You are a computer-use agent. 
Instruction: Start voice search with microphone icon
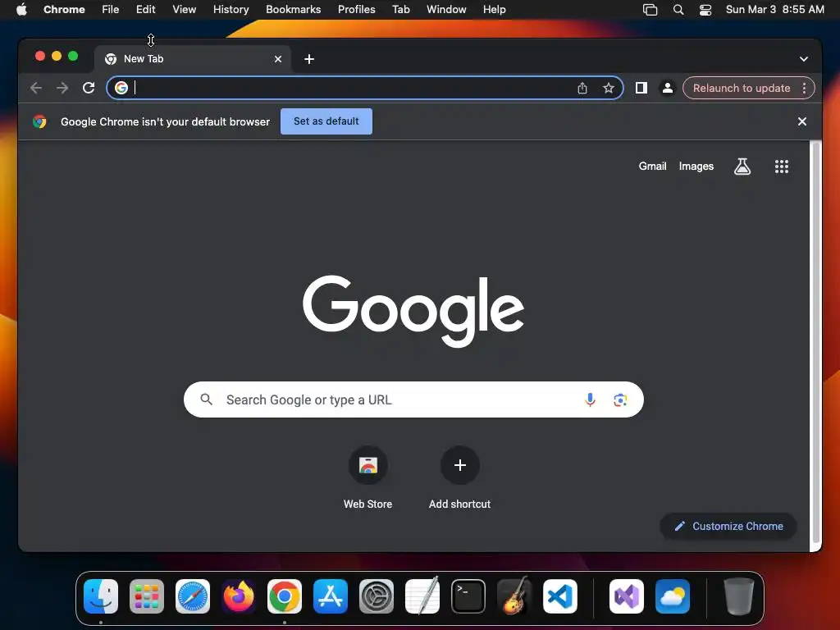pyautogui.click(x=590, y=399)
